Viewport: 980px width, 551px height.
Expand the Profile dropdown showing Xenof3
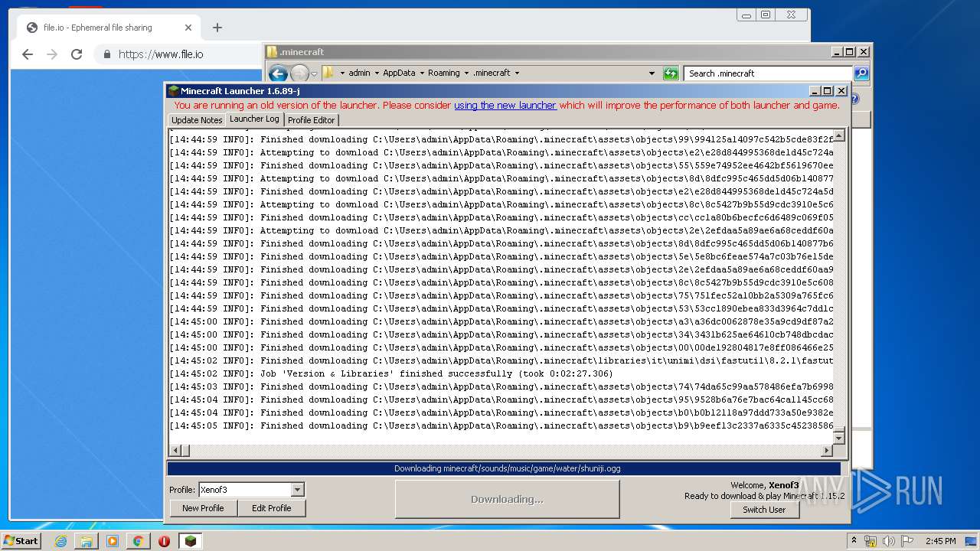pyautogui.click(x=298, y=490)
